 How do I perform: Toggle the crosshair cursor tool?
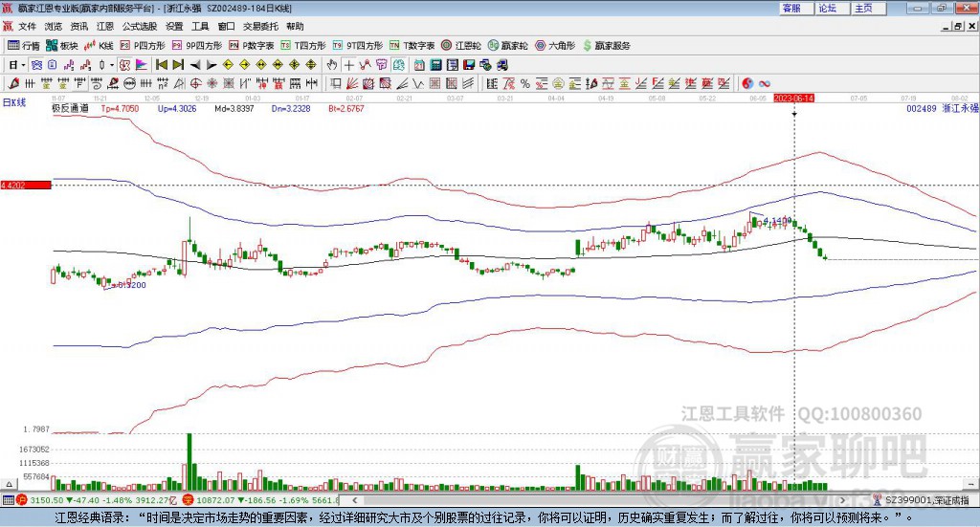[x=348, y=65]
